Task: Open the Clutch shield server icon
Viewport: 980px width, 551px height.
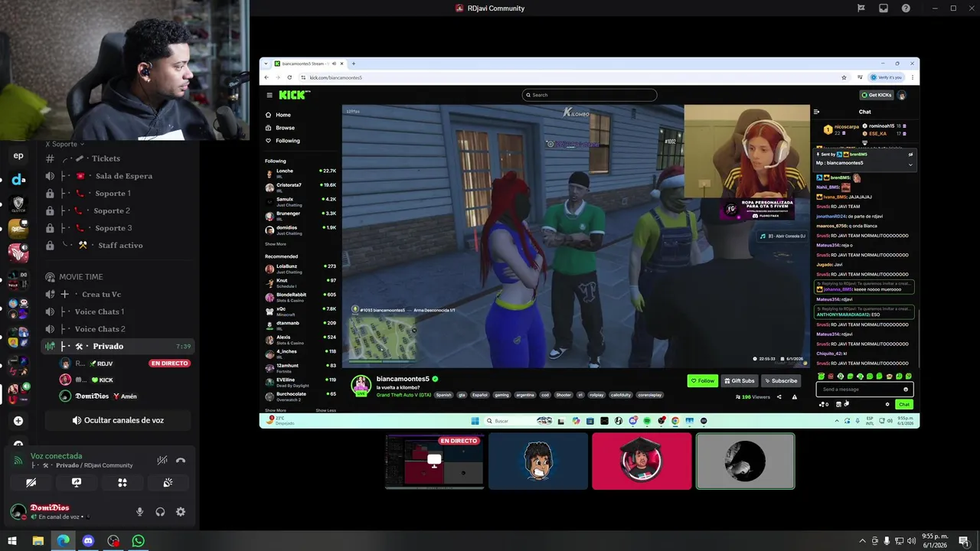Action: coord(18,204)
